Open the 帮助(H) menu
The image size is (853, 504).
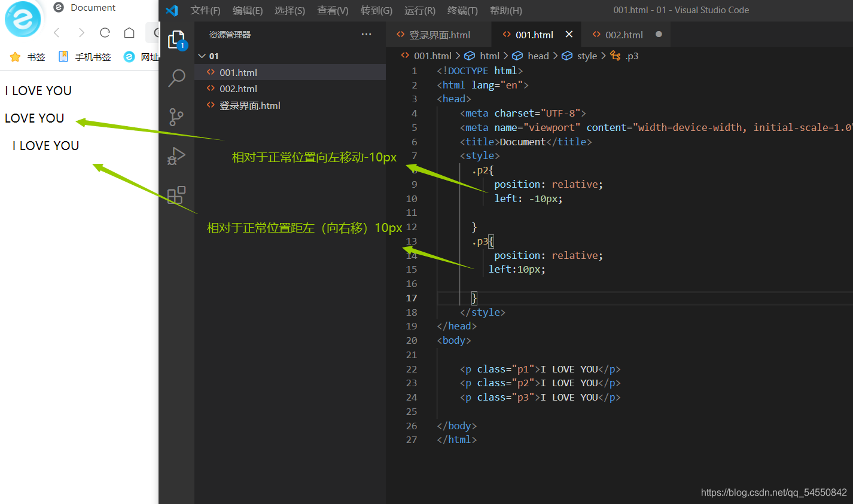[505, 10]
